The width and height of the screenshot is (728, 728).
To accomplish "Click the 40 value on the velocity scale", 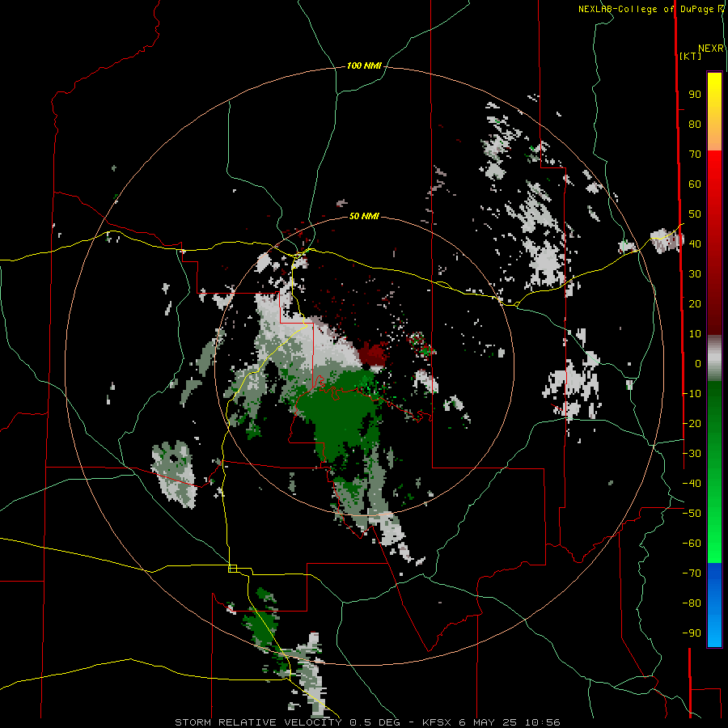I will [x=695, y=244].
